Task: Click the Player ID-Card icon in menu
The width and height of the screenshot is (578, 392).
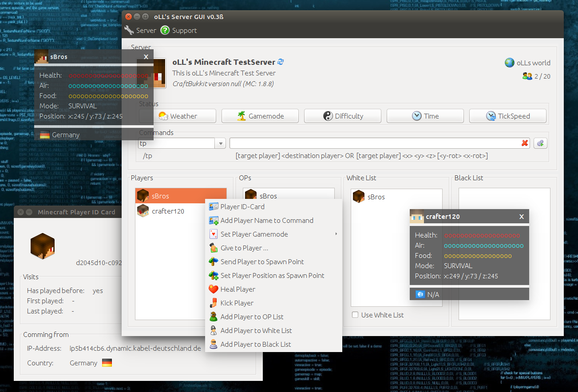Action: (214, 206)
